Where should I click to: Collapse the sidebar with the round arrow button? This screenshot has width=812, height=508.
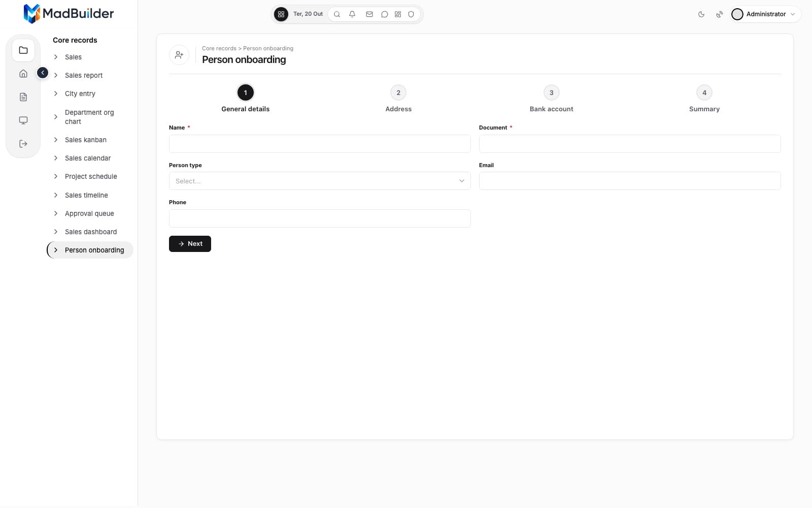click(43, 73)
